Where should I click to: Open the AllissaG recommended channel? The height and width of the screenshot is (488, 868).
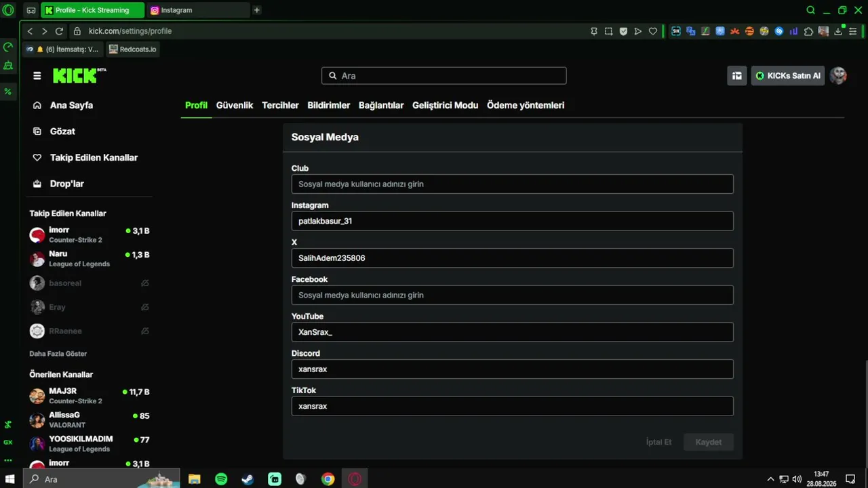[90, 420]
